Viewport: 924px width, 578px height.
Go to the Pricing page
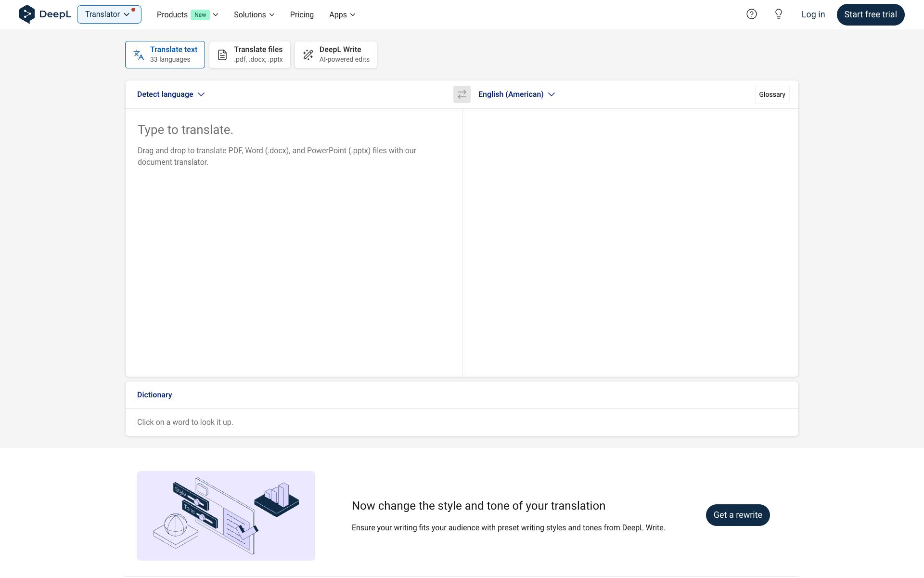coord(302,15)
